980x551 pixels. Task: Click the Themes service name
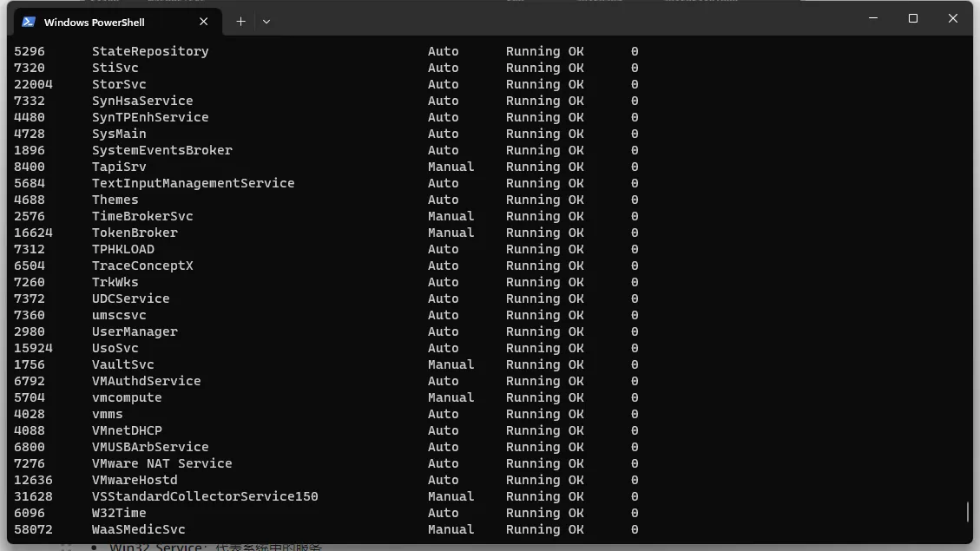[115, 200]
